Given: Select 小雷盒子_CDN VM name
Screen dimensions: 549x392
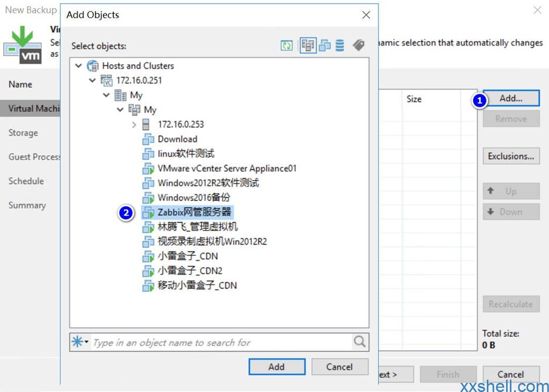Looking at the screenshot, I should click(x=188, y=256).
